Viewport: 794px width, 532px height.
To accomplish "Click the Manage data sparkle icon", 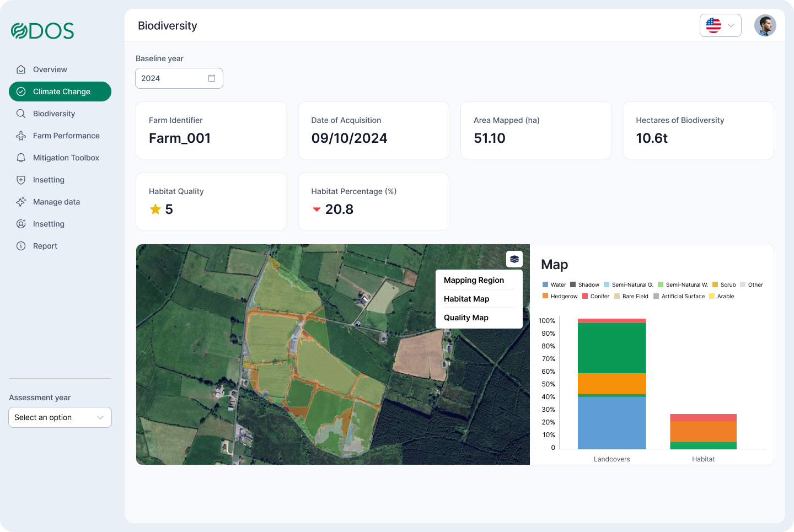I will click(x=21, y=202).
